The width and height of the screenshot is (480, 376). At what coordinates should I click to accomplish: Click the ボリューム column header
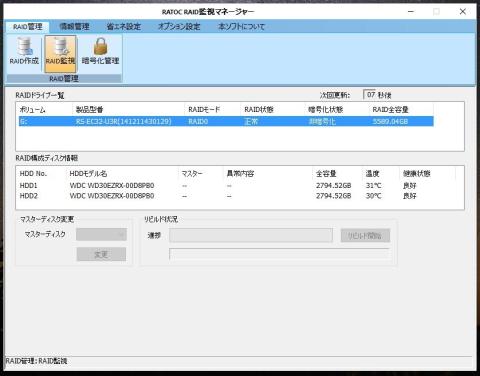pyautogui.click(x=32, y=110)
